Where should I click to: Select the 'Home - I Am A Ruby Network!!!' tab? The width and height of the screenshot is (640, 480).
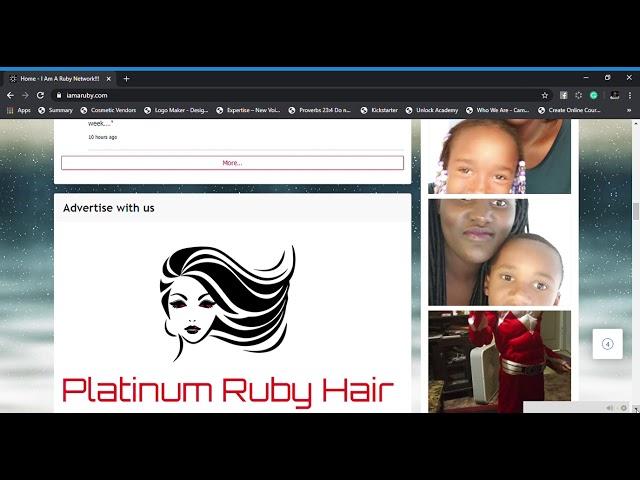click(60, 79)
